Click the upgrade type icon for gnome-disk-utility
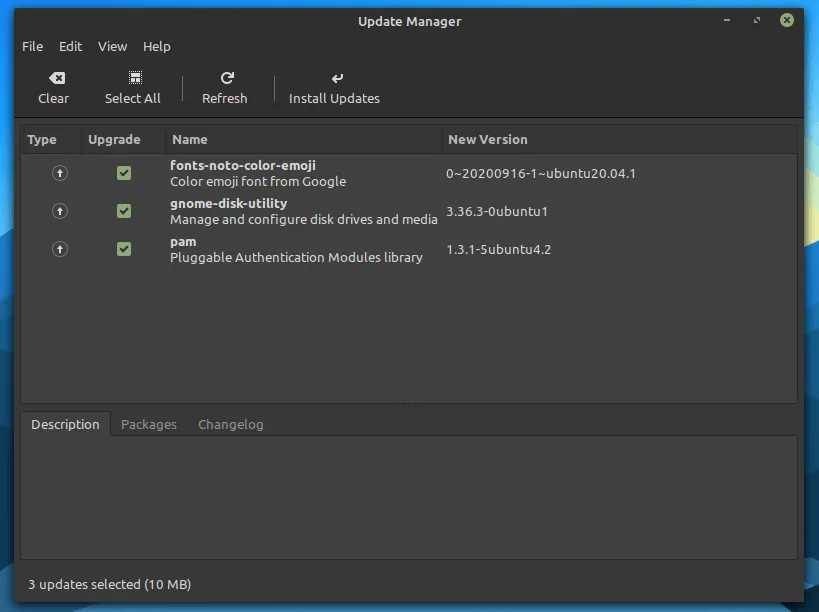 60,211
